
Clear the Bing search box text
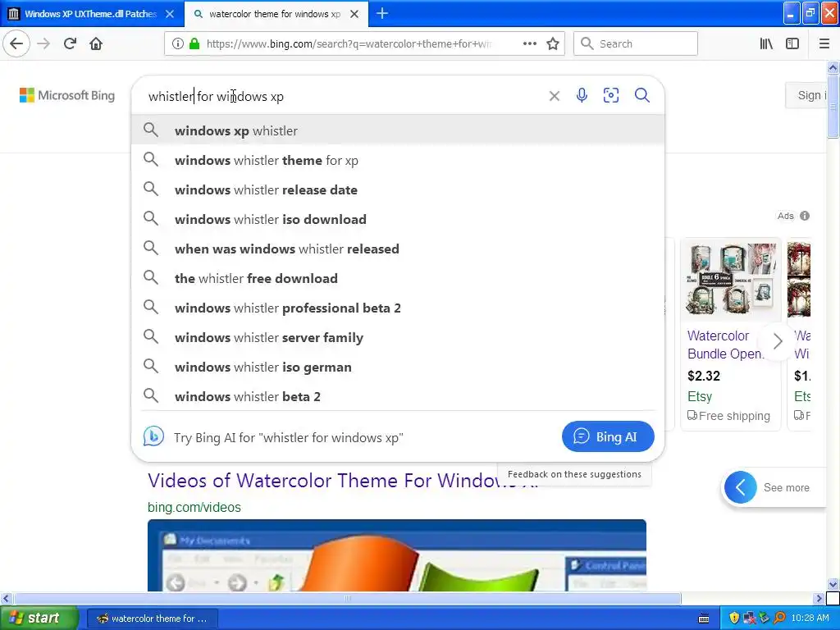point(555,96)
